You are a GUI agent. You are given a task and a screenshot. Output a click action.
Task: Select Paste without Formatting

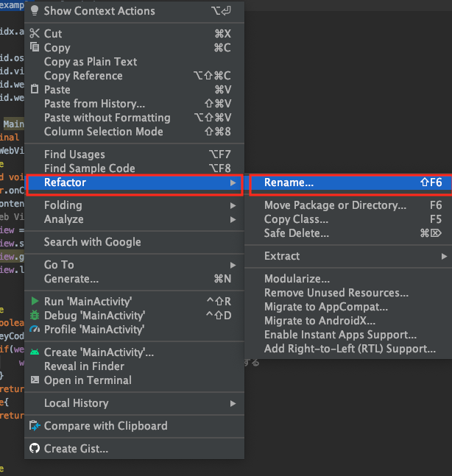click(134, 118)
